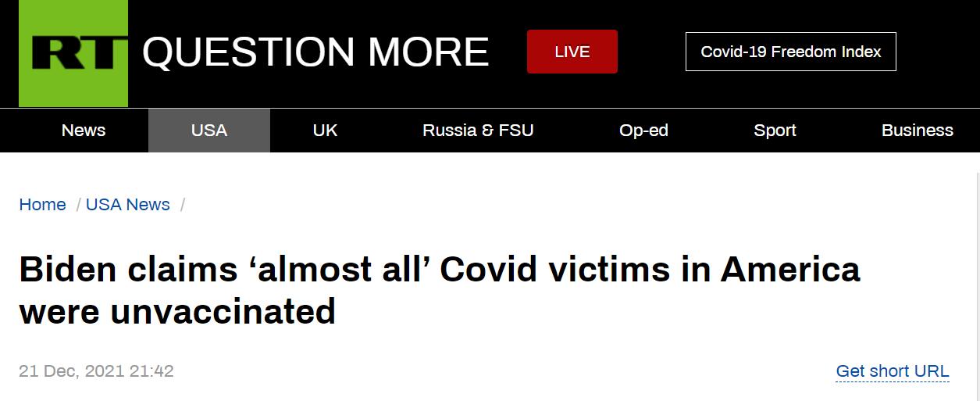Select the highlighted USA nav tab
The height and width of the screenshot is (401, 980).
tap(209, 131)
